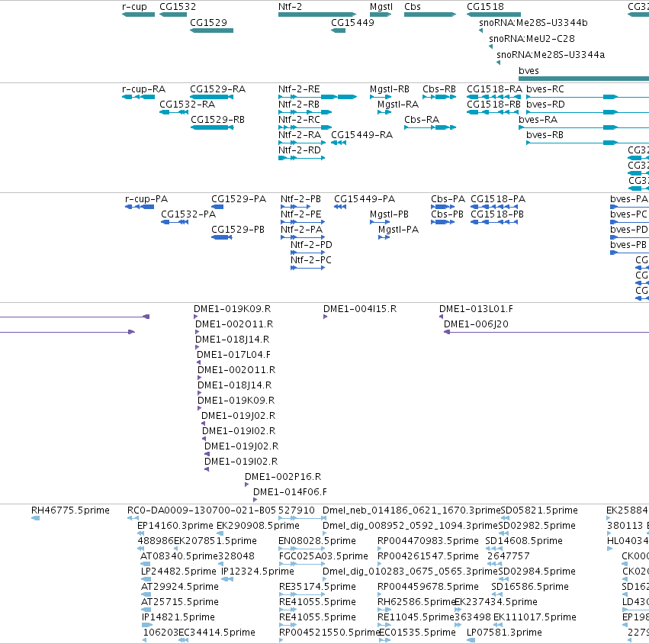Image resolution: width=649 pixels, height=644 pixels.
Task: Select the DME1-013L01.F marker
Action: 441,317
